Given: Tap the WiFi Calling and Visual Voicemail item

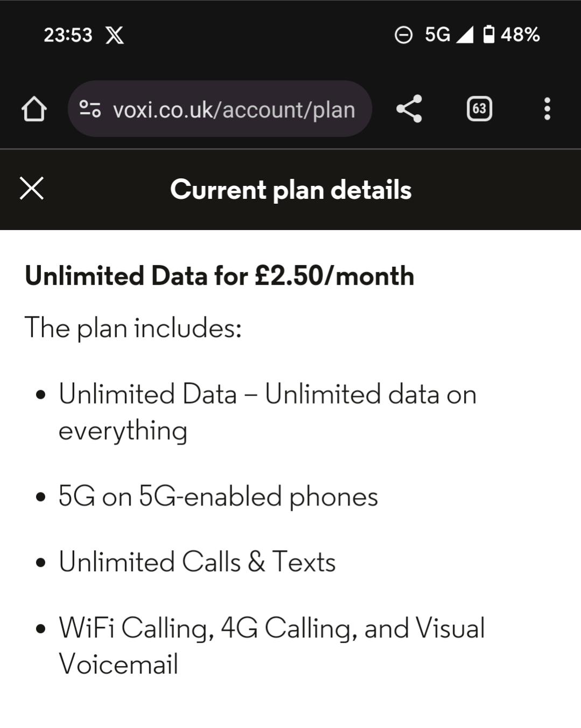Looking at the screenshot, I should [x=271, y=646].
